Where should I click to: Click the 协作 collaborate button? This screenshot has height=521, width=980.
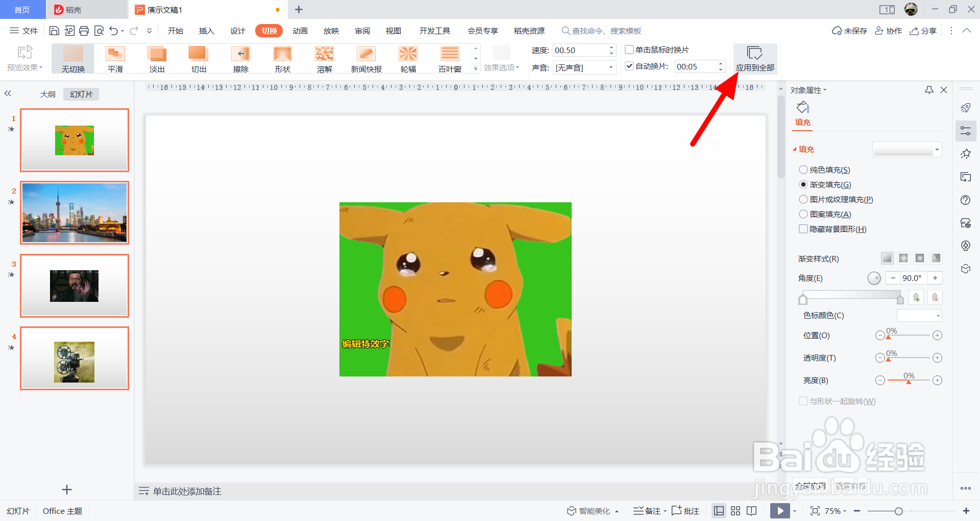pos(889,31)
